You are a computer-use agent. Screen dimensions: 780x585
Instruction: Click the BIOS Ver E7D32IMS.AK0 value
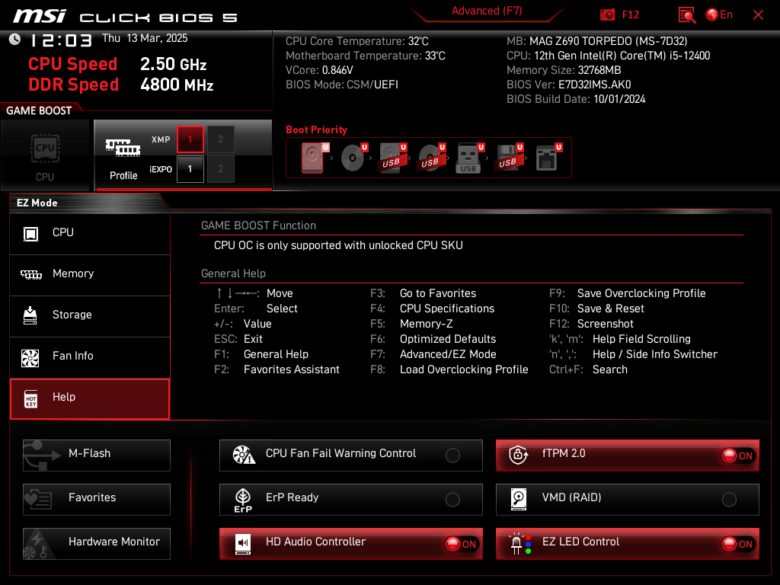coord(594,85)
